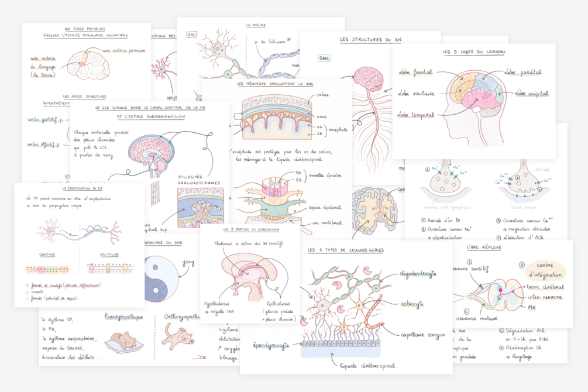Click the 'neurone moteur' label
Viewport: 588px width, 392px height.
point(476,318)
